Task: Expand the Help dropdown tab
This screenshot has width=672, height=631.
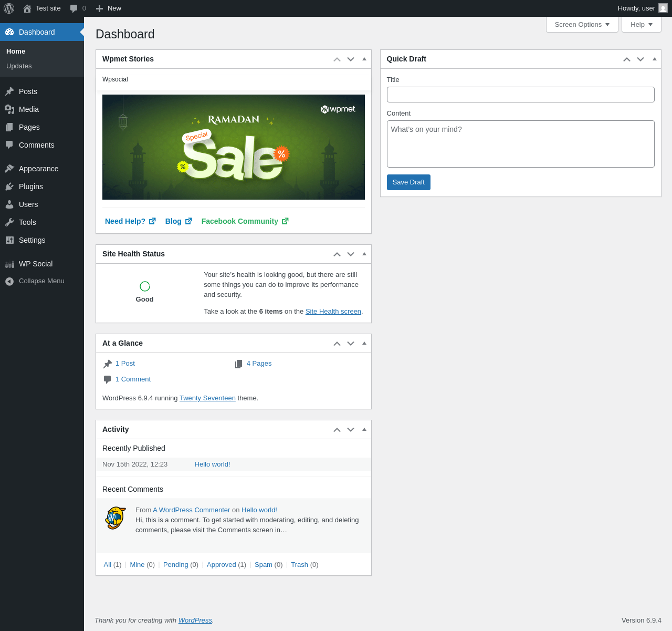Action: (x=642, y=25)
